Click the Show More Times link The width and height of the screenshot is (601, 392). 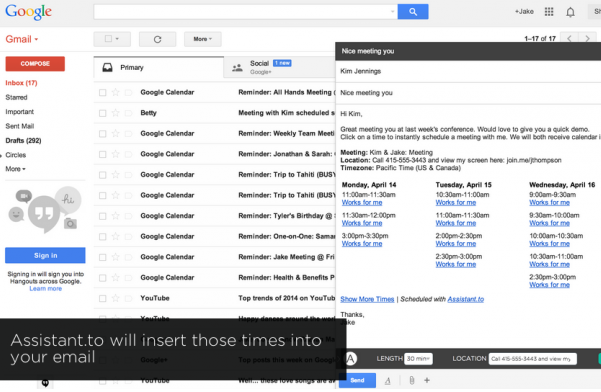(x=367, y=299)
